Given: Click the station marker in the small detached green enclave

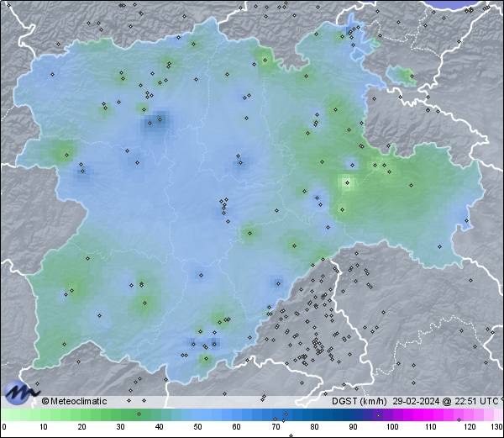Looking at the screenshot, I should click(412, 77).
